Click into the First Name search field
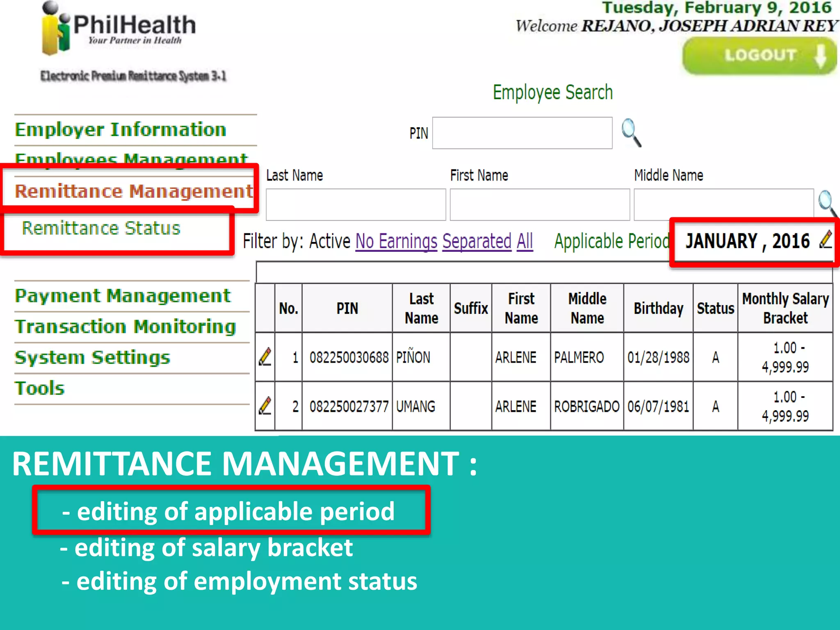840x630 pixels. (x=539, y=205)
